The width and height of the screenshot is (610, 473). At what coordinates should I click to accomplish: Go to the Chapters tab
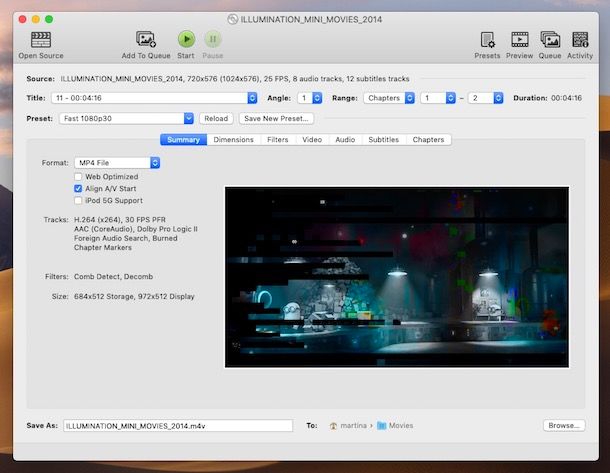pyautogui.click(x=428, y=140)
